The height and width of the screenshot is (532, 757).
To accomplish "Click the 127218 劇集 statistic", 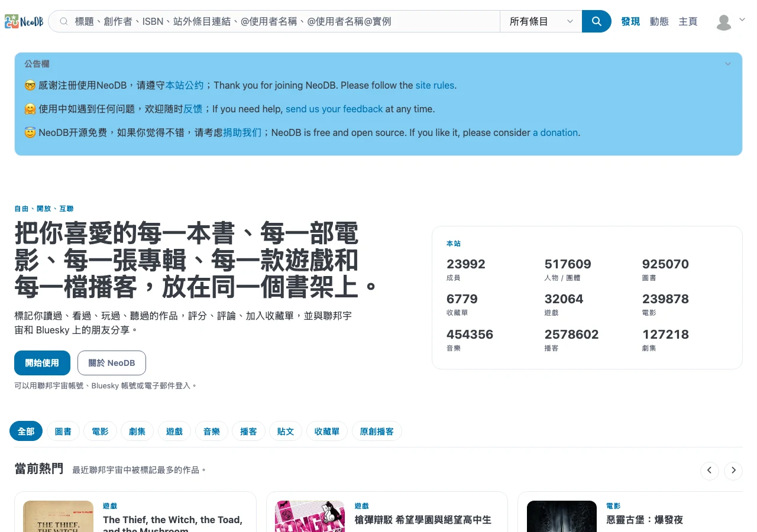I will click(665, 340).
